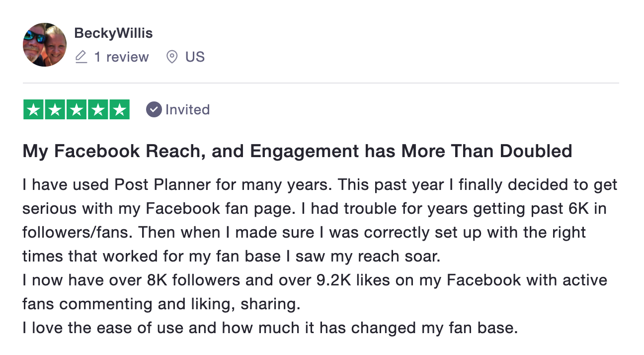The width and height of the screenshot is (644, 355).
Task: Click the first green rating star
Action: click(x=34, y=110)
